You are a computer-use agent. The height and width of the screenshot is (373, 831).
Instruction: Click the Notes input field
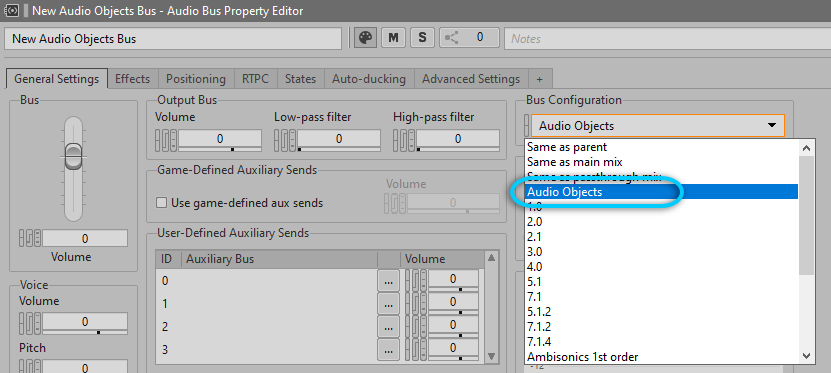pos(667,38)
